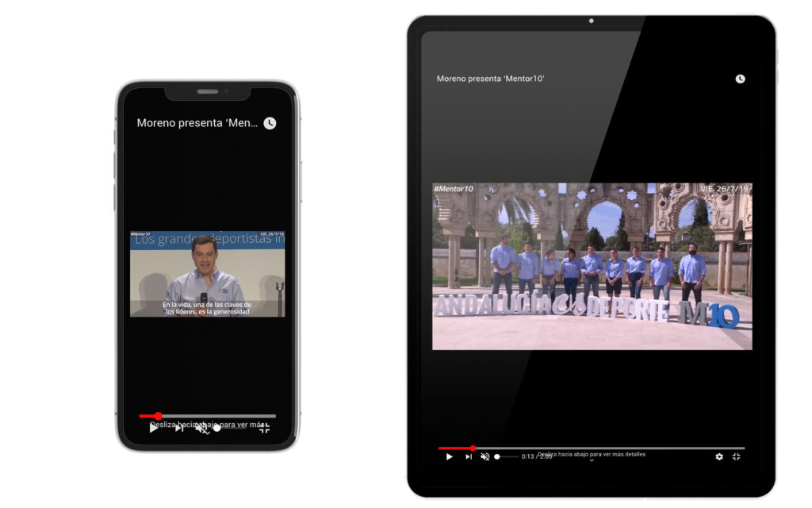
Task: Click the tablet video frame with athletes
Action: click(592, 266)
